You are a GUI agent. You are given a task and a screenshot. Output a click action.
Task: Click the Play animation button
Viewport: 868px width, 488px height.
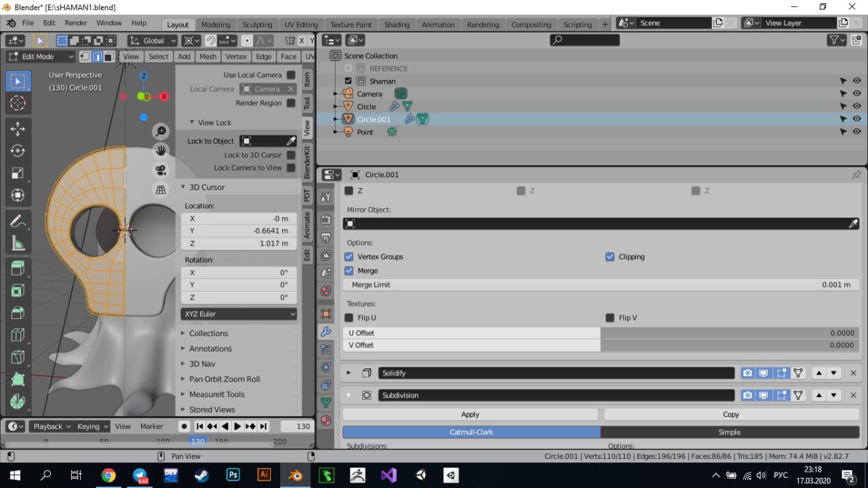[x=237, y=426]
